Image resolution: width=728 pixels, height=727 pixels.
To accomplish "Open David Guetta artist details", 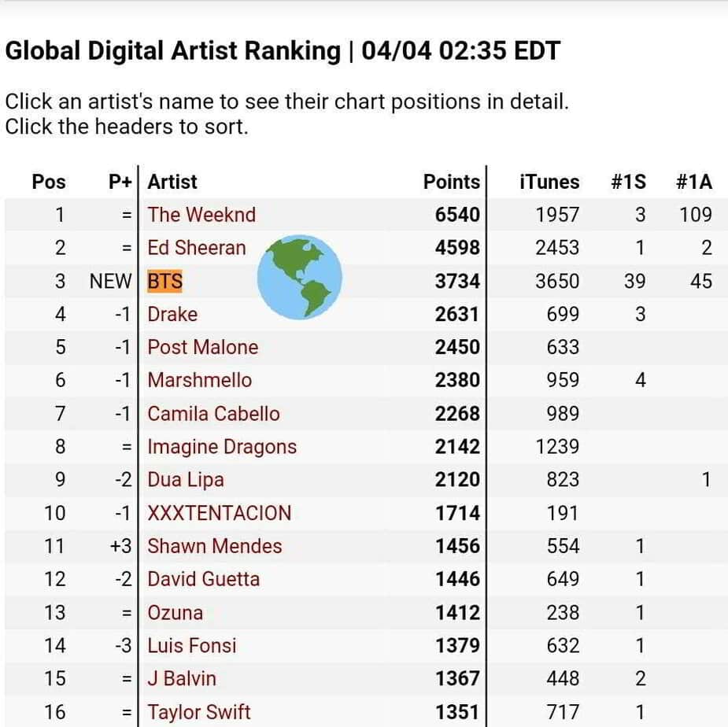I will pos(204,579).
